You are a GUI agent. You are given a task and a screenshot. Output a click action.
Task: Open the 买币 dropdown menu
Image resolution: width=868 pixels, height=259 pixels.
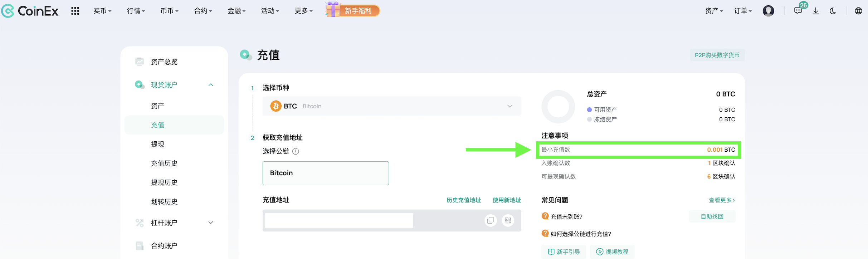tap(103, 11)
